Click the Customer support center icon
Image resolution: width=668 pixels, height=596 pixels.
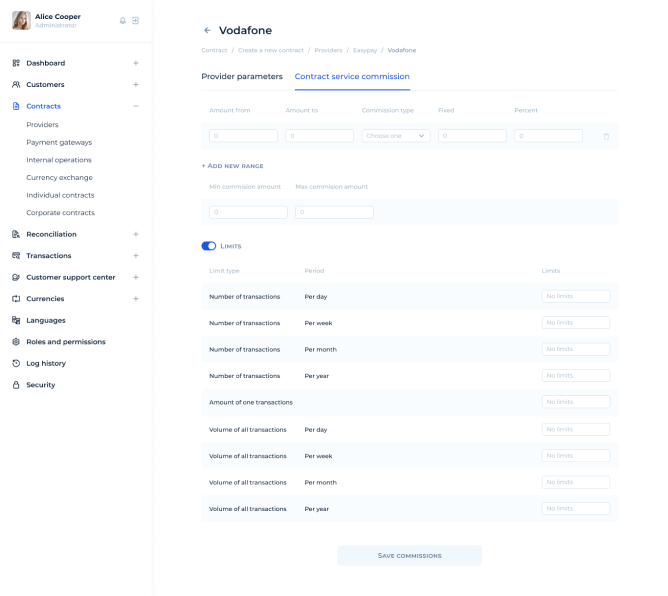point(16,277)
